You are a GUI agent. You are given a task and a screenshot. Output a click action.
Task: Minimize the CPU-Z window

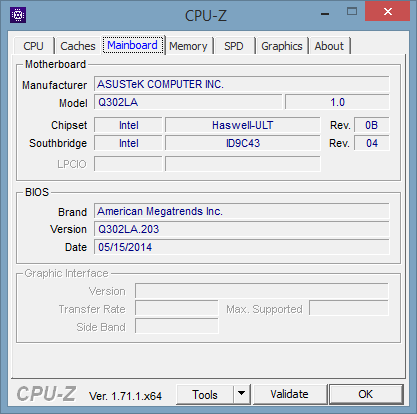pyautogui.click(x=325, y=14)
